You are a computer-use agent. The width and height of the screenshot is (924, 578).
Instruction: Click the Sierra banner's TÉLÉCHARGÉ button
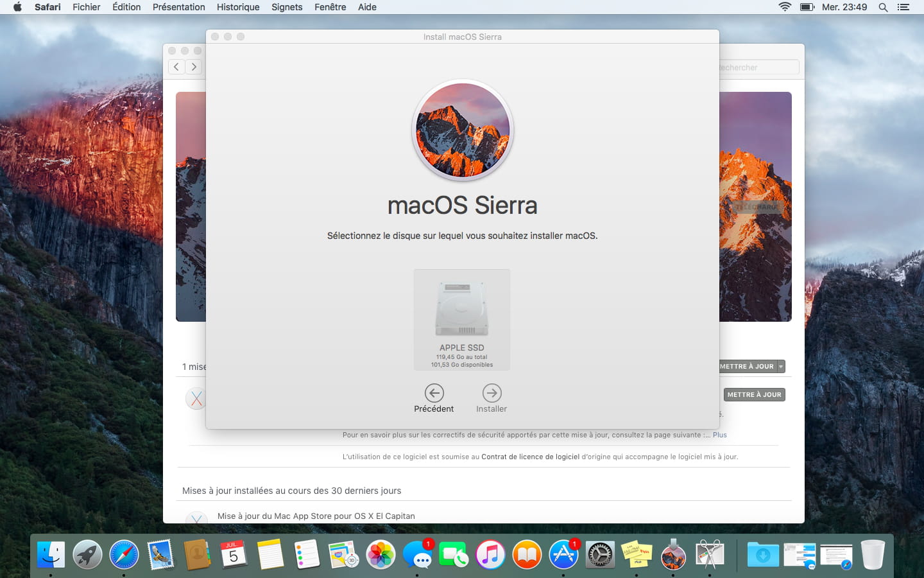tap(757, 207)
